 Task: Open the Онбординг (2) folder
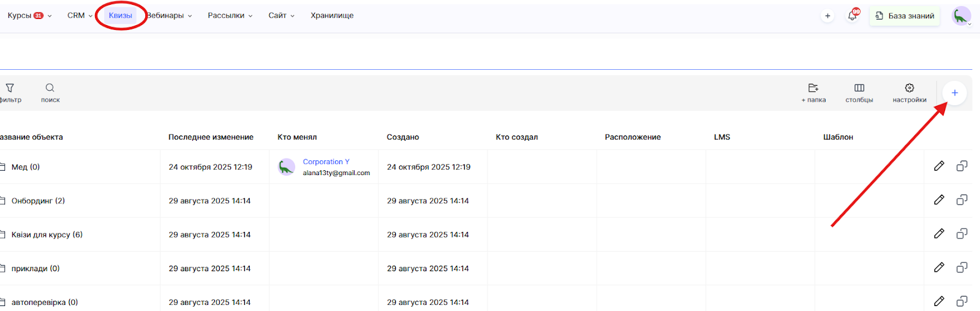point(38,201)
